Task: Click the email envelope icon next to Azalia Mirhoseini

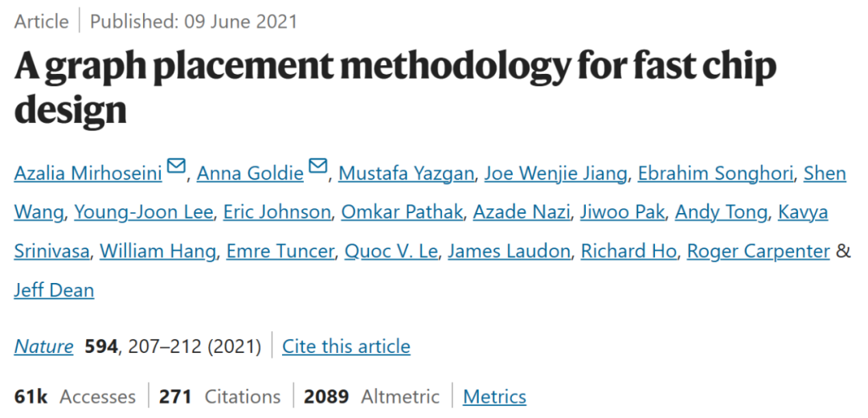Action: pos(176,166)
